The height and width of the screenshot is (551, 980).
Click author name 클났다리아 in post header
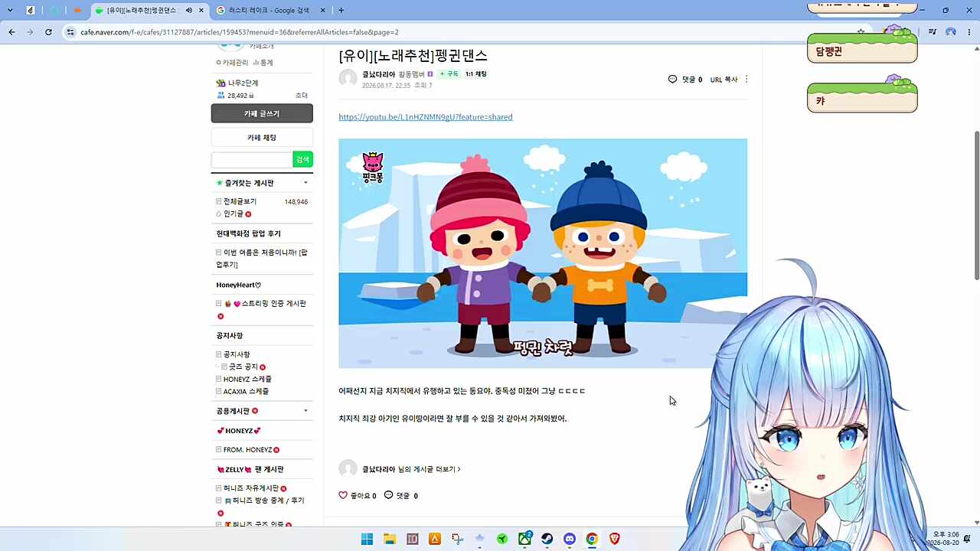tap(379, 74)
